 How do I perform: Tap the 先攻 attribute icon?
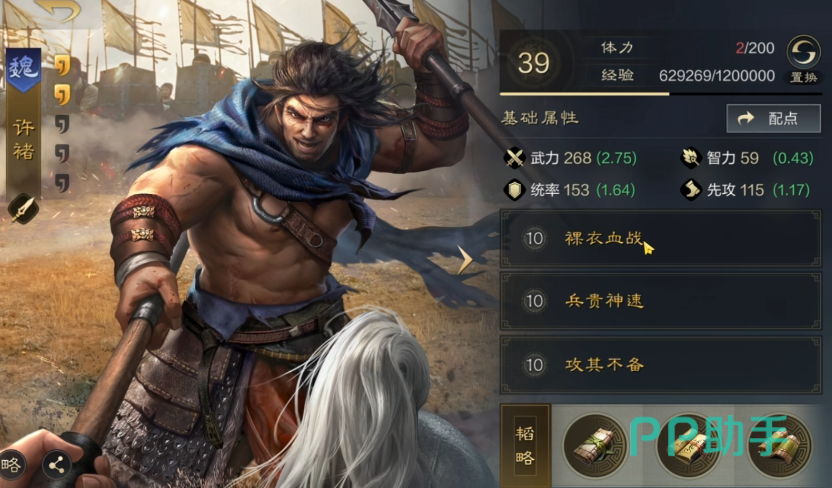point(691,190)
